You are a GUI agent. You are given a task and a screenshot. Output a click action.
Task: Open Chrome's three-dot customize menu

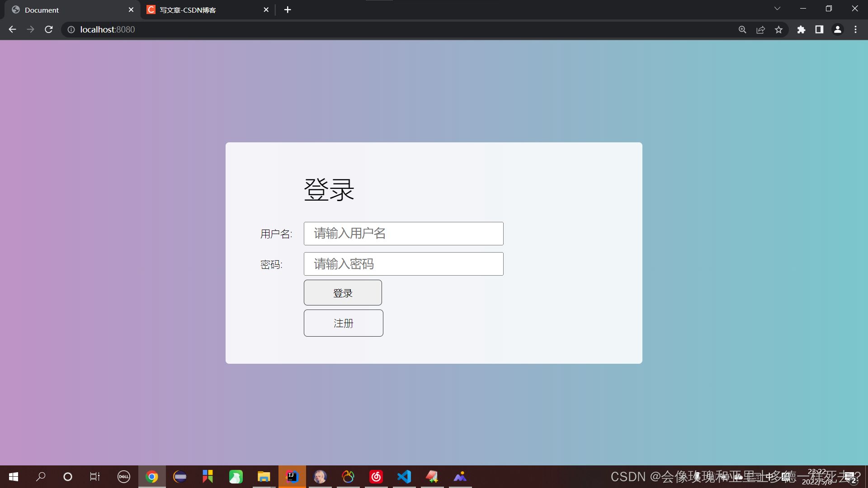point(856,29)
